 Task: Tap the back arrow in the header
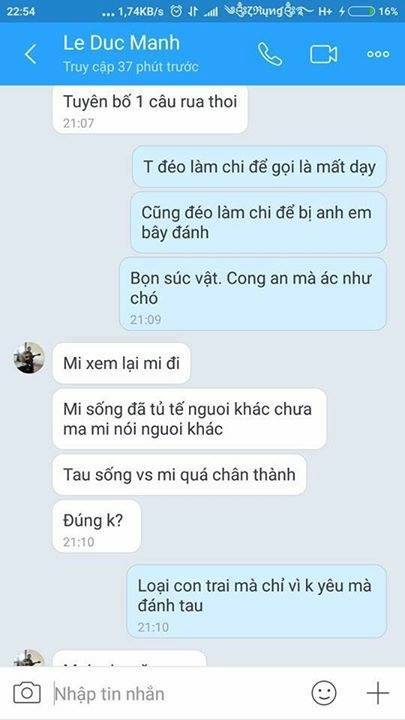click(x=30, y=54)
